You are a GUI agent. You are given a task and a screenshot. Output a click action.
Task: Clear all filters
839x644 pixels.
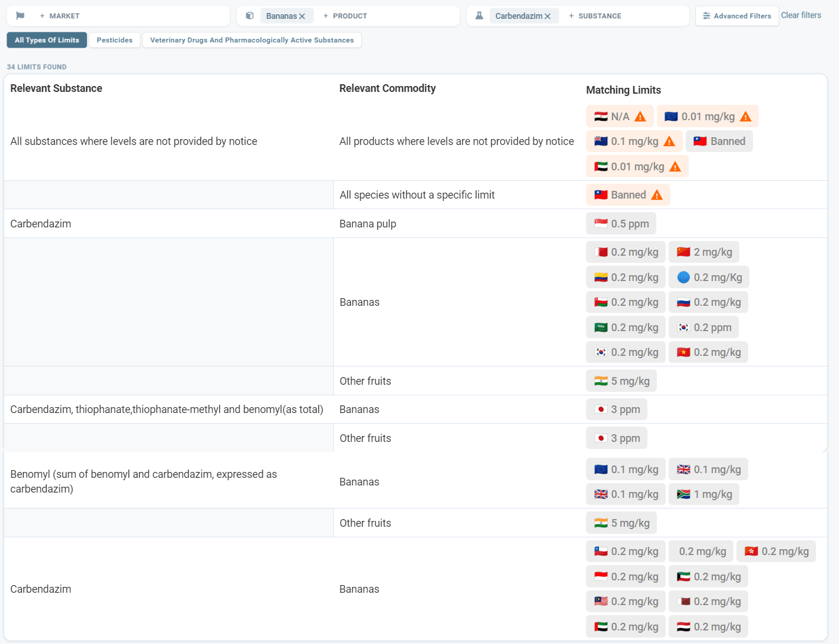pos(801,15)
